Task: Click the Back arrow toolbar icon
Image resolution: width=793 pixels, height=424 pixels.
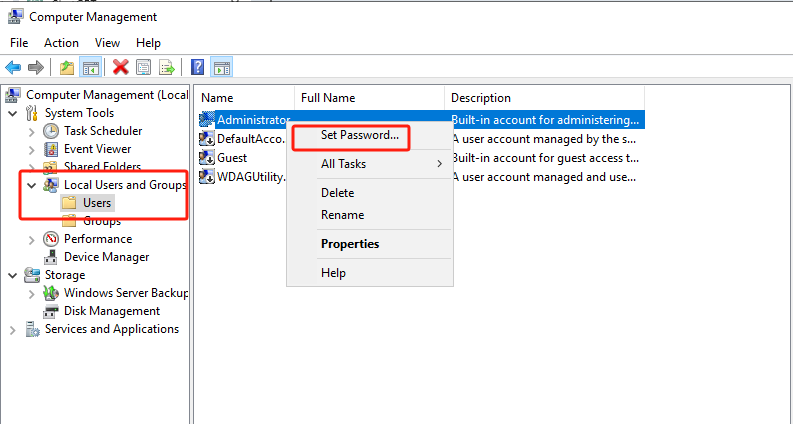Action: point(13,67)
